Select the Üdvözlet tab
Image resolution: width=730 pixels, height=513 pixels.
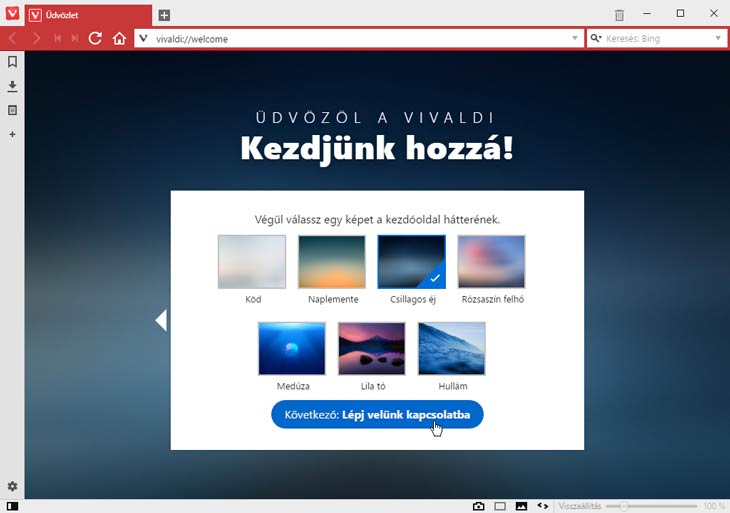coord(88,15)
